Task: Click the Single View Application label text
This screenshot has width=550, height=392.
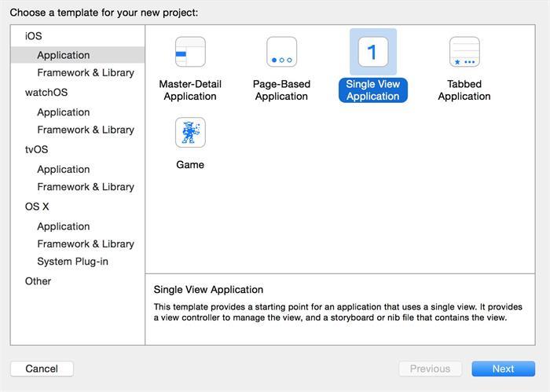Action: [x=373, y=90]
